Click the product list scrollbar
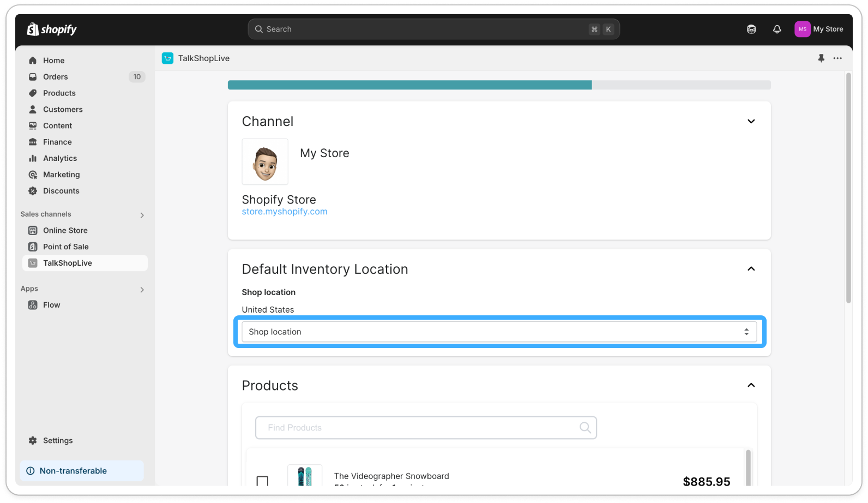This screenshot has height=503, width=868. [748, 468]
